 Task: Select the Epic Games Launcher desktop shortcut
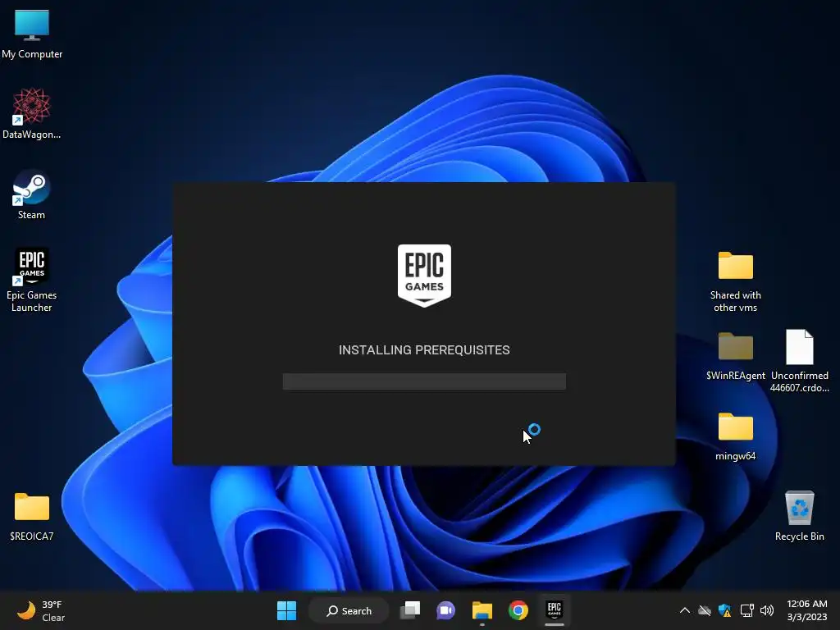pos(32,280)
